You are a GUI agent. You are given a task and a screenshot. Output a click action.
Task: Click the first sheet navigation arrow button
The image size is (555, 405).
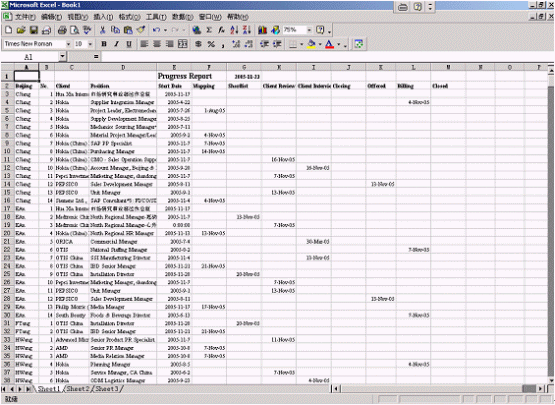(4, 389)
